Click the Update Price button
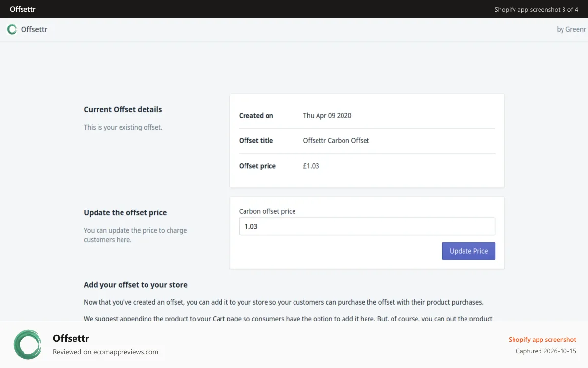The height and width of the screenshot is (368, 588). point(468,251)
